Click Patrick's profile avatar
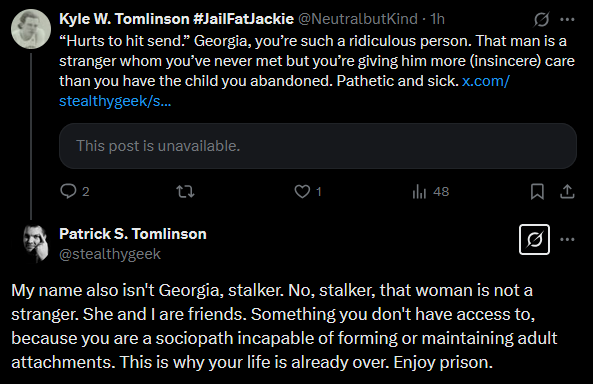The height and width of the screenshot is (384, 593). tap(34, 243)
